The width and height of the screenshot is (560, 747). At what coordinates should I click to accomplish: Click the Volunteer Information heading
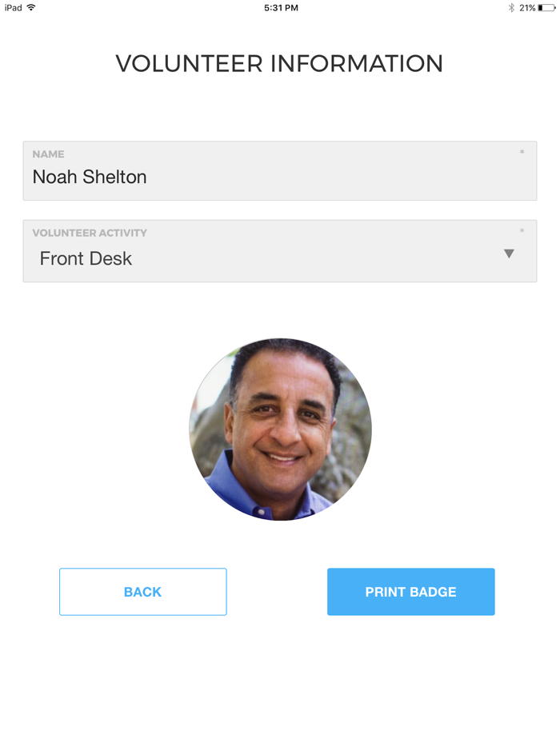pos(280,64)
